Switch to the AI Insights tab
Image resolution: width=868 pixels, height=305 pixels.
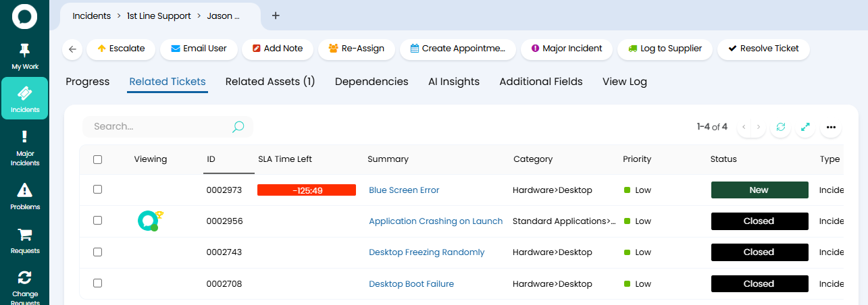point(454,82)
